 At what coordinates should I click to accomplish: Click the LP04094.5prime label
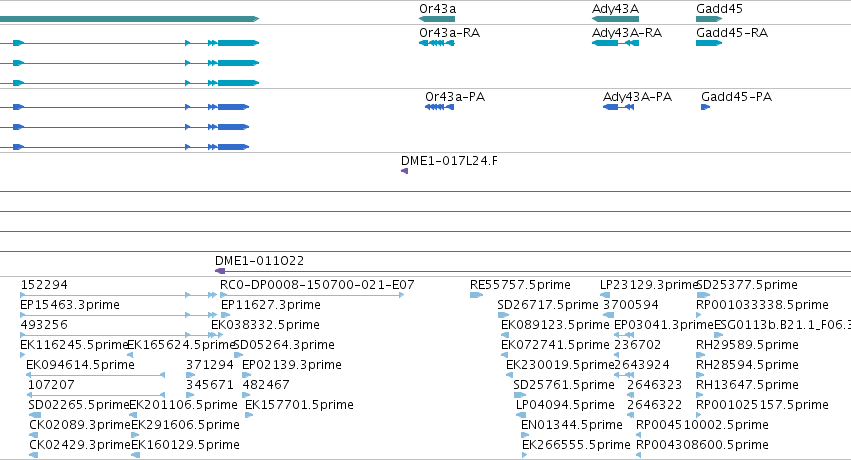coord(565,405)
